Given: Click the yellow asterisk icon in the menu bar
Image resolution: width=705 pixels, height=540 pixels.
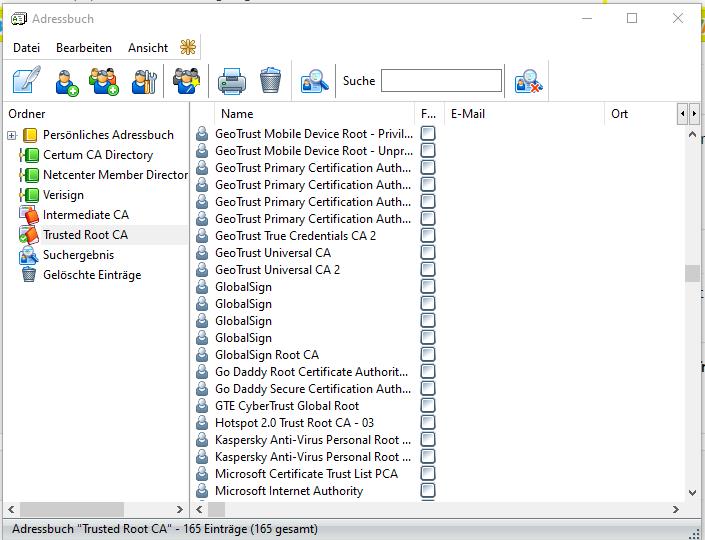Looking at the screenshot, I should (x=188, y=47).
